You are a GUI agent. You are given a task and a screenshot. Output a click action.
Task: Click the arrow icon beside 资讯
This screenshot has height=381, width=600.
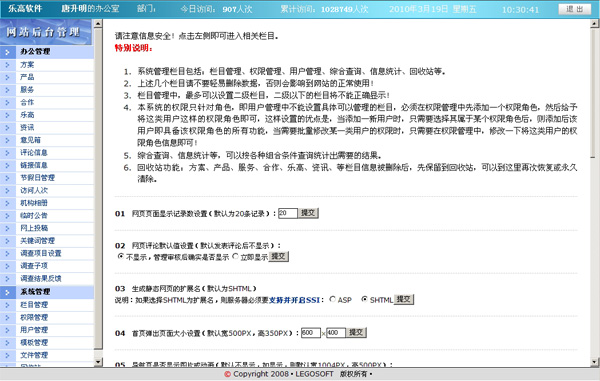coord(8,128)
